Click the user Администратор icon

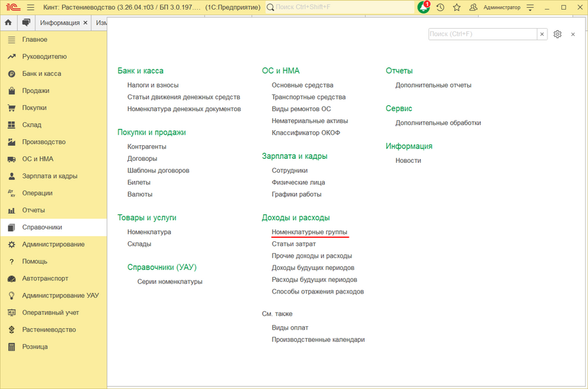[x=473, y=7]
